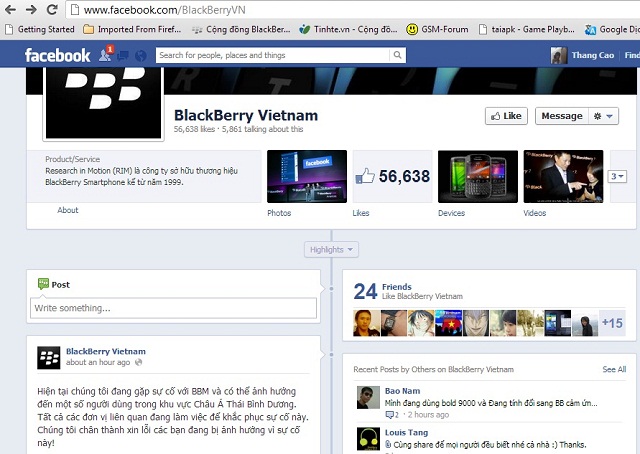Expand the Highlights dropdown

pyautogui.click(x=331, y=249)
